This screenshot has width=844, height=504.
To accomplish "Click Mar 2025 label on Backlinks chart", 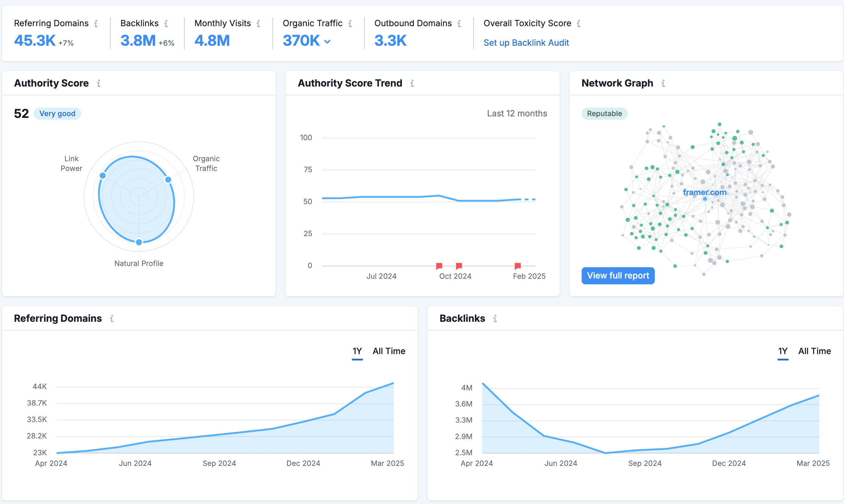I will (813, 463).
